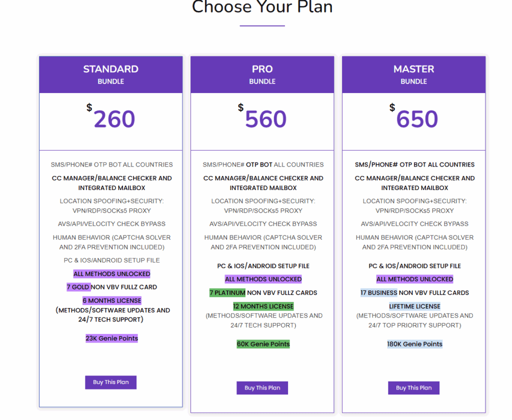Click the 17 BUSINESS blue highlighted text
The height and width of the screenshot is (420, 512).
pyautogui.click(x=378, y=293)
